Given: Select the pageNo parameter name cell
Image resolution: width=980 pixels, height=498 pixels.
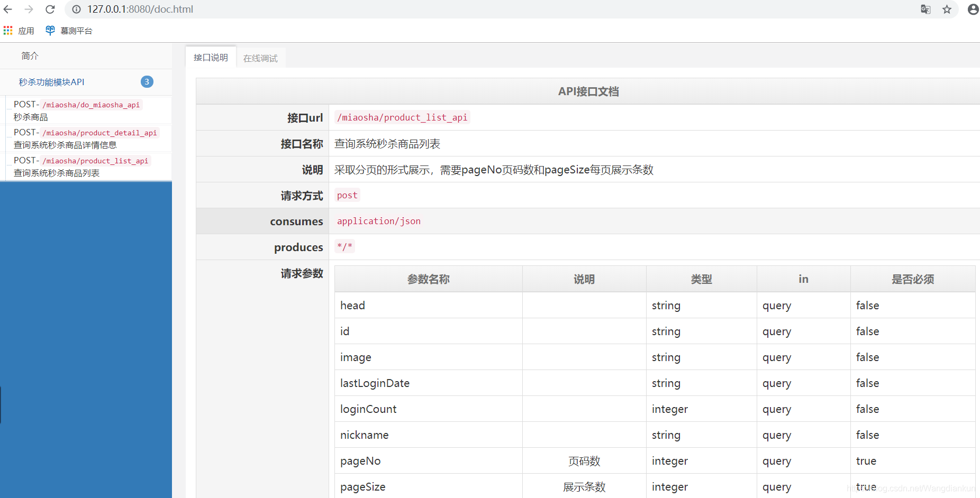Looking at the screenshot, I should click(x=429, y=461).
